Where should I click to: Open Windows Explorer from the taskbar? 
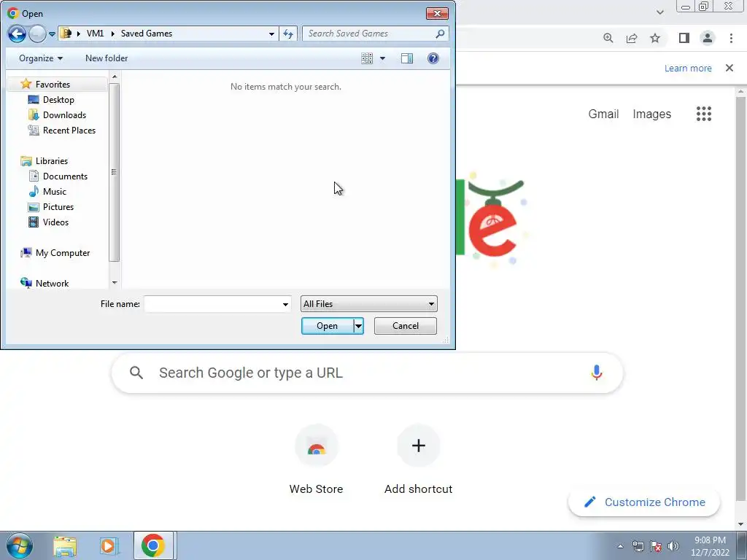pos(65,545)
